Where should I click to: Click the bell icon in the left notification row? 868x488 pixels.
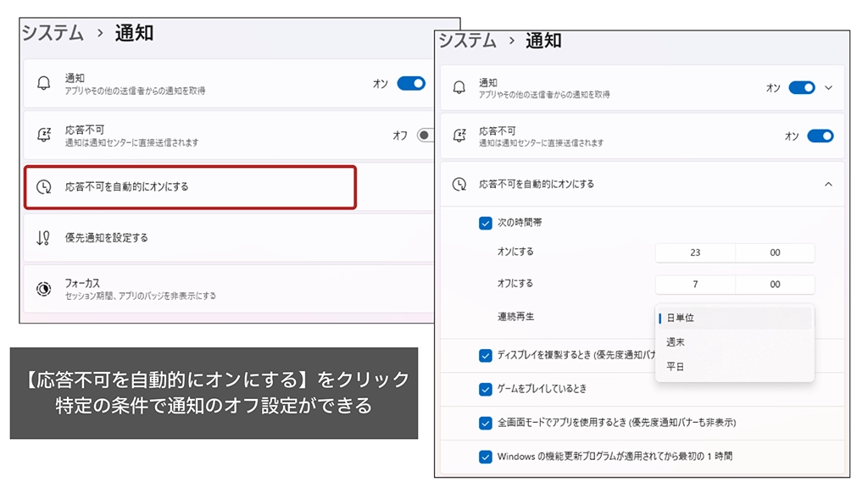pos(44,83)
